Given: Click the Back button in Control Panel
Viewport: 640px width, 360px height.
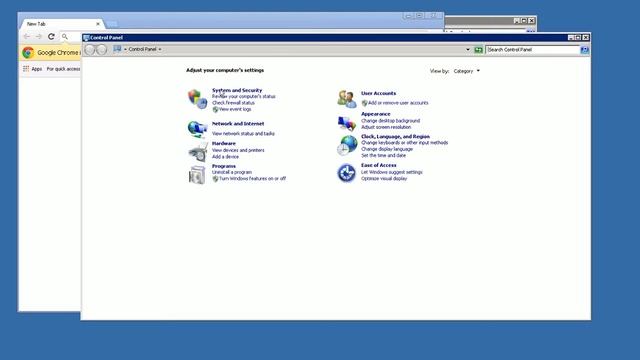Looking at the screenshot, I should (x=90, y=49).
